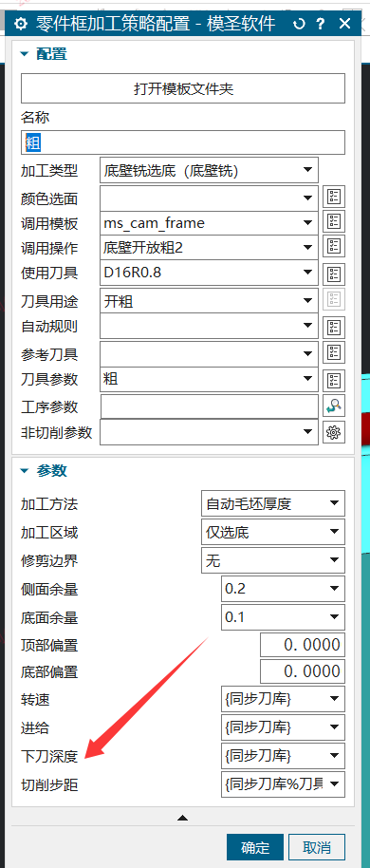Click the 打开模板文件夹 button
Viewport: 370px width, 868px height.
click(x=183, y=88)
